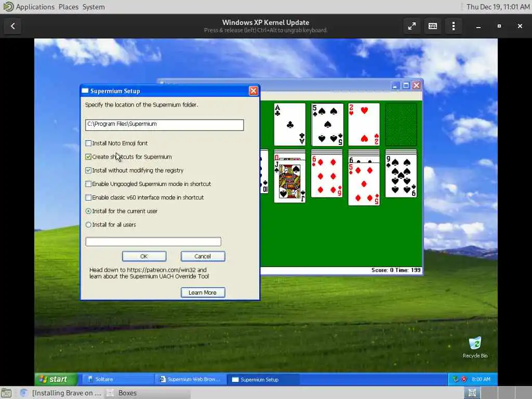Click the 5 of Diamonds card
532x399 pixels.
(x=364, y=184)
